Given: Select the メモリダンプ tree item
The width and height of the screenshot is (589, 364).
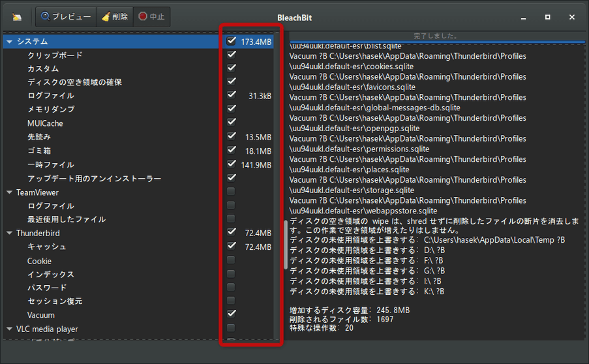Looking at the screenshot, I should tap(51, 110).
